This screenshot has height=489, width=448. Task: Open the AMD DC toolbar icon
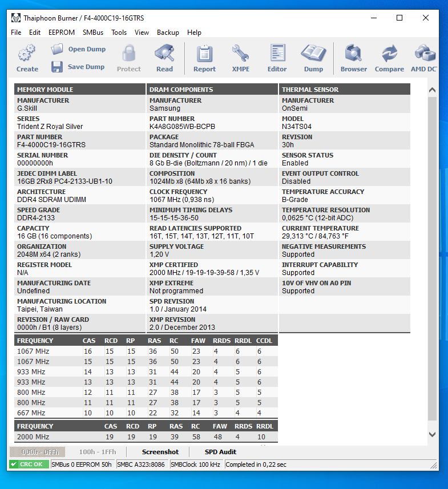425,52
